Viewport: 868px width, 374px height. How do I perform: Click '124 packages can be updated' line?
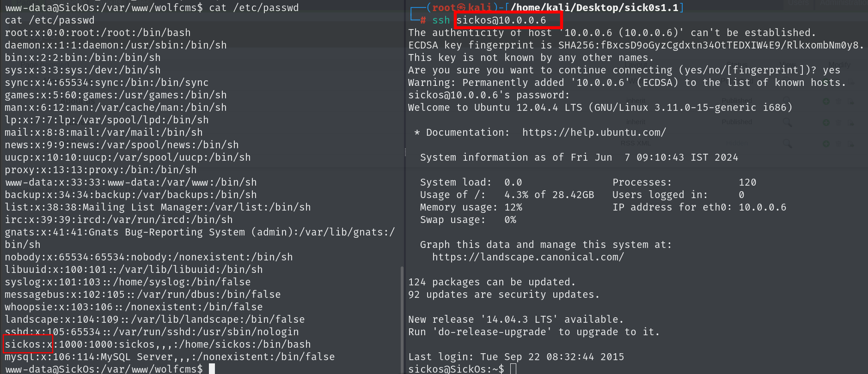pos(492,282)
